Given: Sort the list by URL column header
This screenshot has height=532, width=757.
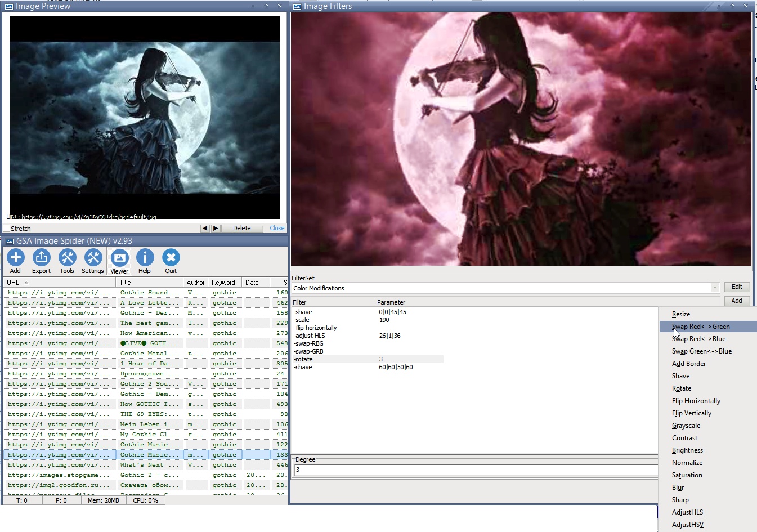Looking at the screenshot, I should 14,283.
